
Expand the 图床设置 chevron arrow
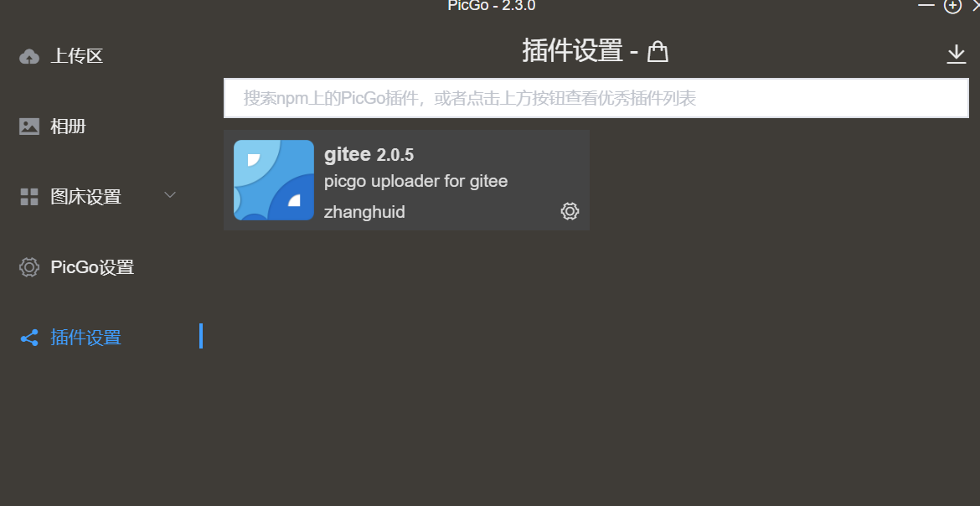click(x=169, y=195)
